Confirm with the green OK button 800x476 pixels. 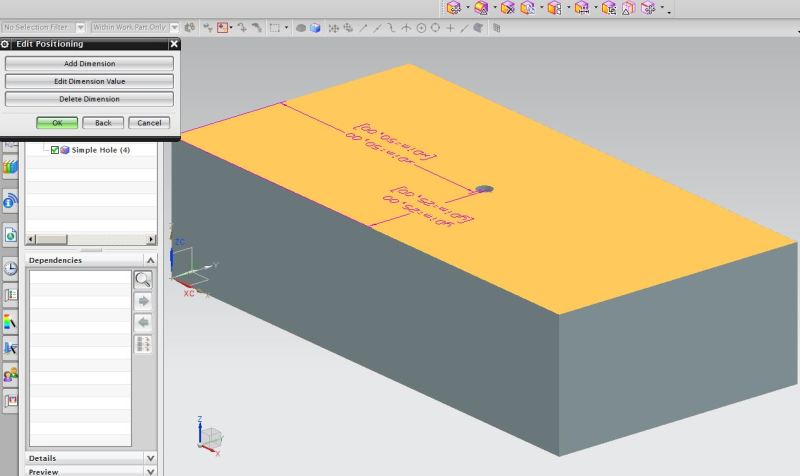coord(57,123)
